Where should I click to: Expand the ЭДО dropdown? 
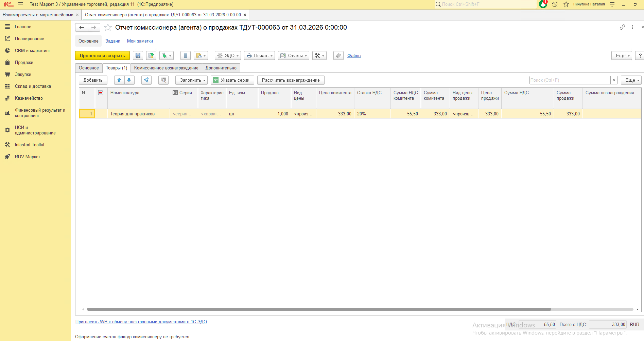[x=228, y=55]
